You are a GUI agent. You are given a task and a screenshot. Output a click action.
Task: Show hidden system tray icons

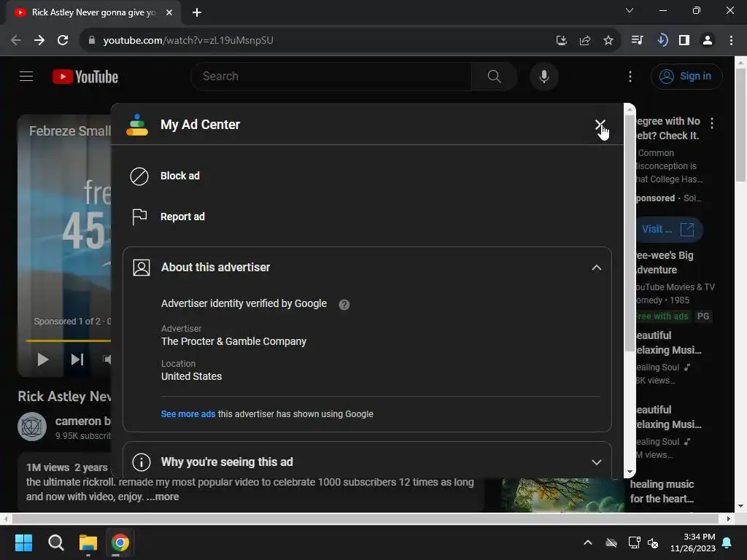[588, 542]
